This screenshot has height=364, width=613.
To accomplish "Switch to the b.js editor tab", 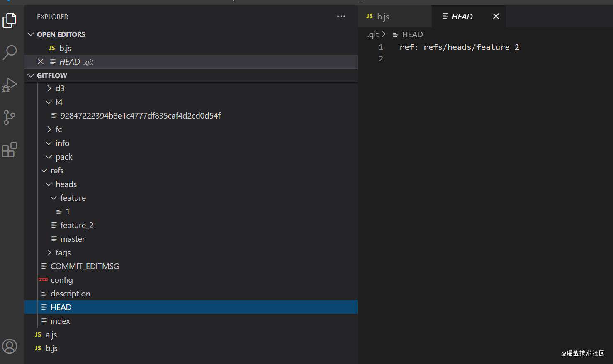I will click(394, 17).
